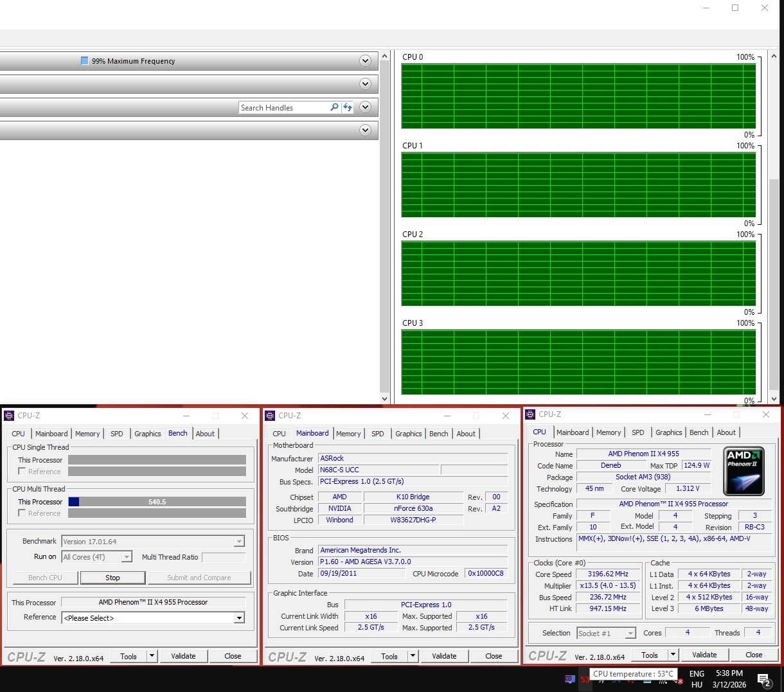Viewport: 784px width, 692px height.
Task: Click the CPU 0 usage graph
Action: coord(578,96)
